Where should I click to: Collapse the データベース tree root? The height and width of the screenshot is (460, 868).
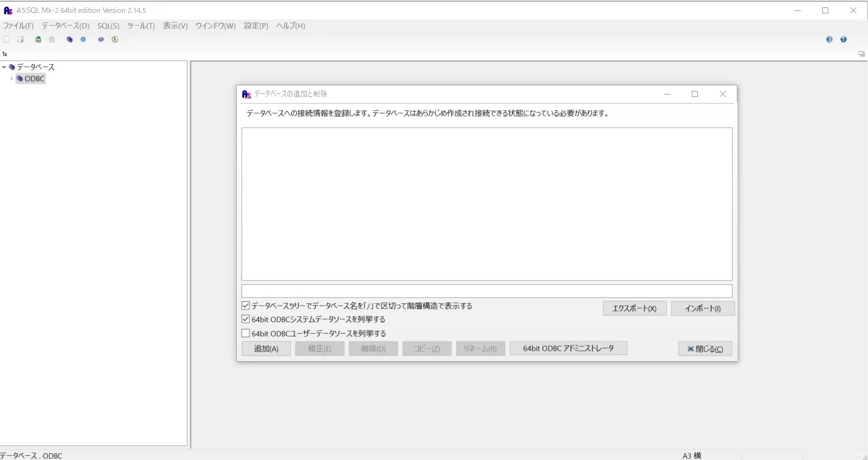4,66
